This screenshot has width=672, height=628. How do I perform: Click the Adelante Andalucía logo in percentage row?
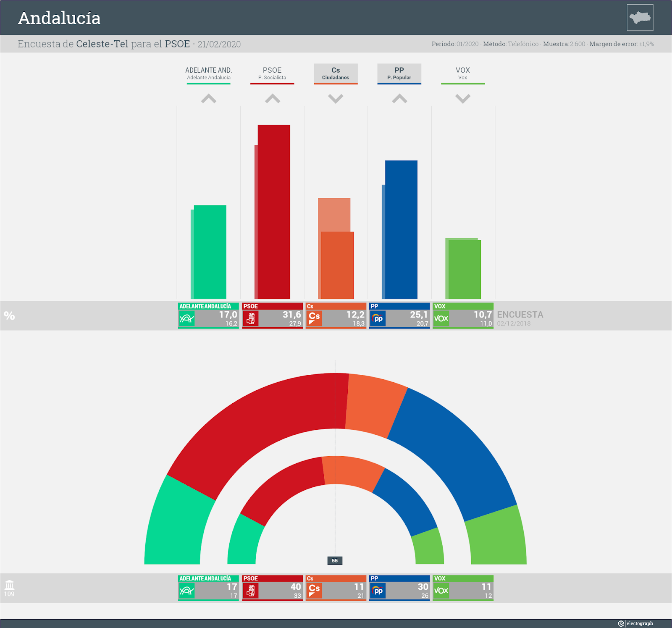point(186,318)
